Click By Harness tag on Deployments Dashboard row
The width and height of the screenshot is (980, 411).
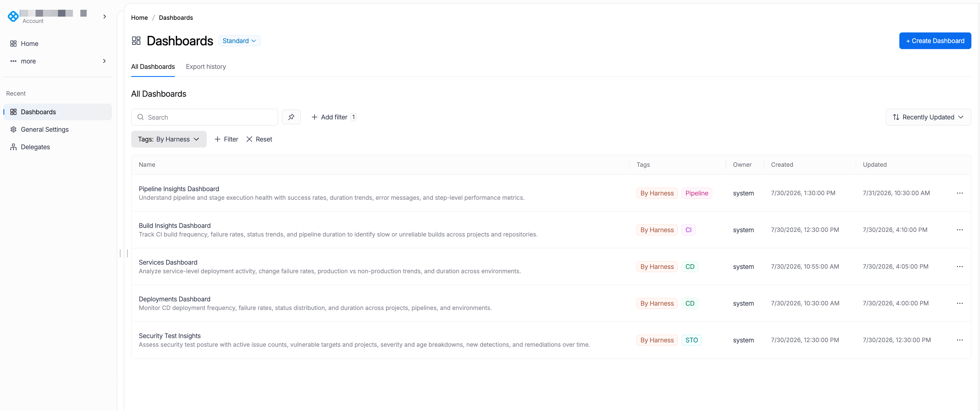click(x=656, y=303)
